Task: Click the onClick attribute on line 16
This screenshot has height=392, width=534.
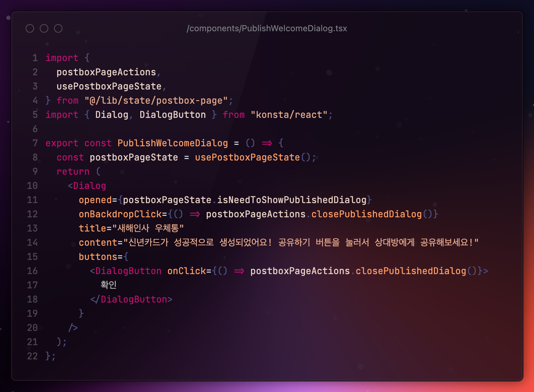Action: click(186, 271)
